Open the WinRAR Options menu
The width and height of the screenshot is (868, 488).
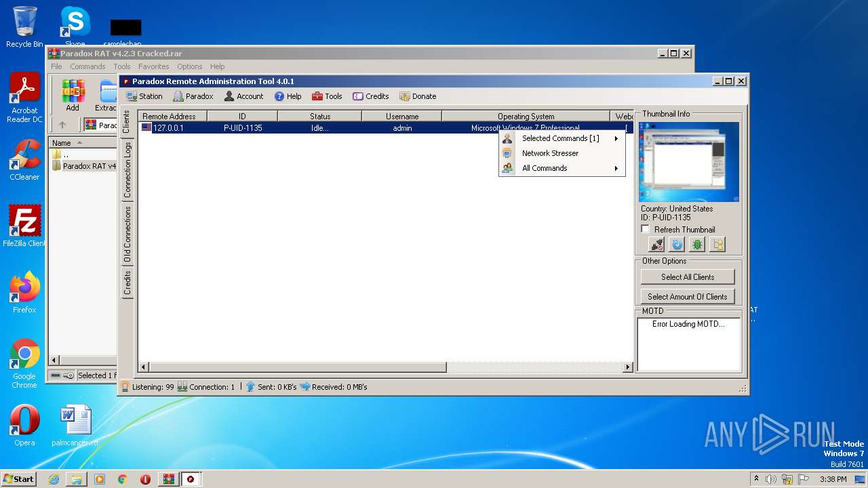(190, 66)
